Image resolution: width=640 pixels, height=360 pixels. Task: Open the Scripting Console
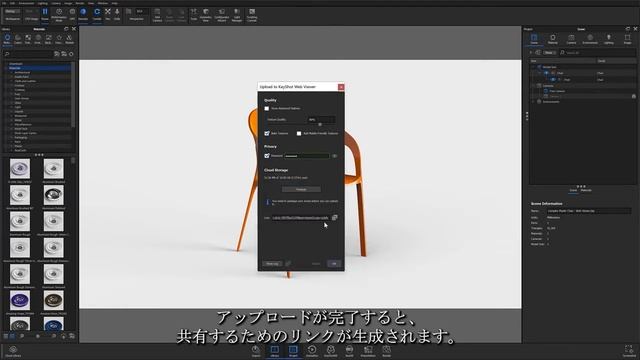[252, 14]
